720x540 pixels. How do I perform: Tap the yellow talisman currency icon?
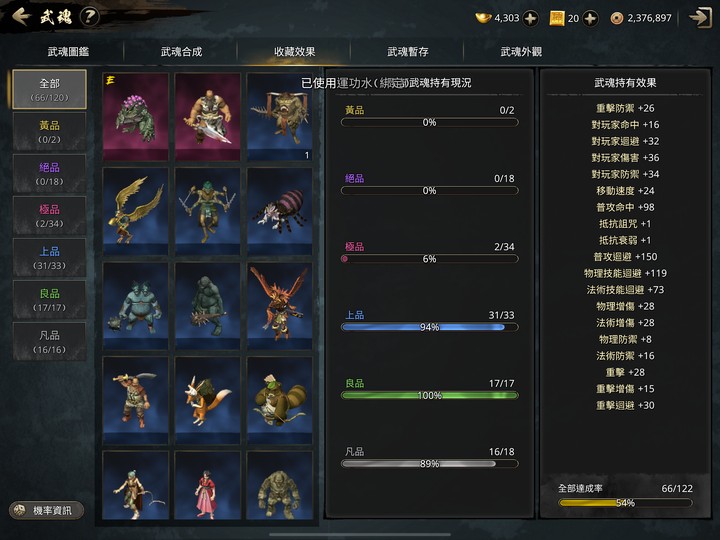pos(557,18)
